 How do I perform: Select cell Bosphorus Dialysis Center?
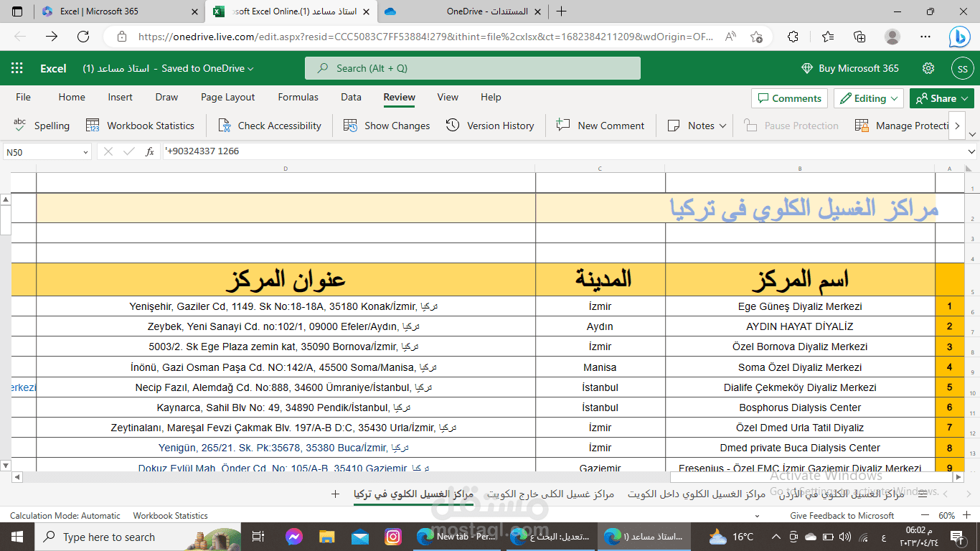pyautogui.click(x=800, y=408)
